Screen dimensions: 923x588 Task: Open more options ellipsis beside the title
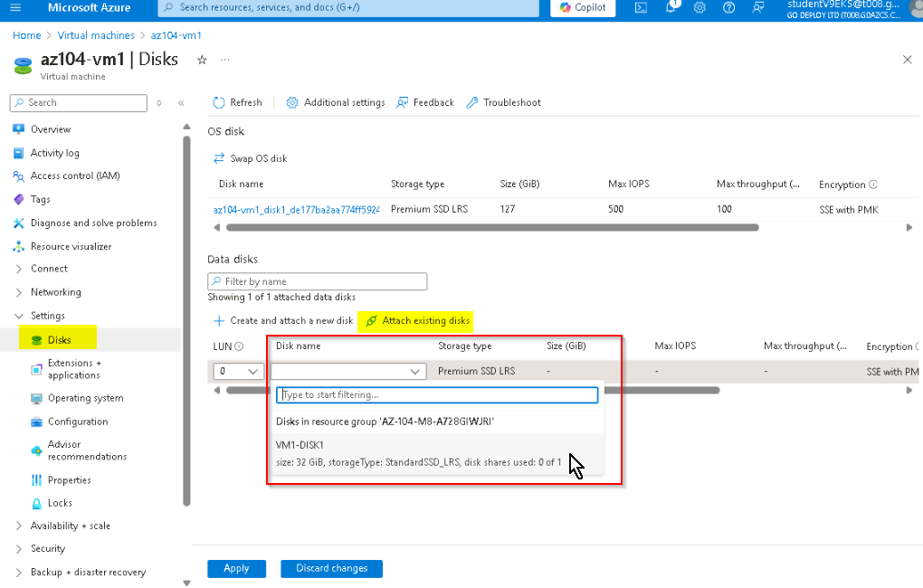point(224,60)
